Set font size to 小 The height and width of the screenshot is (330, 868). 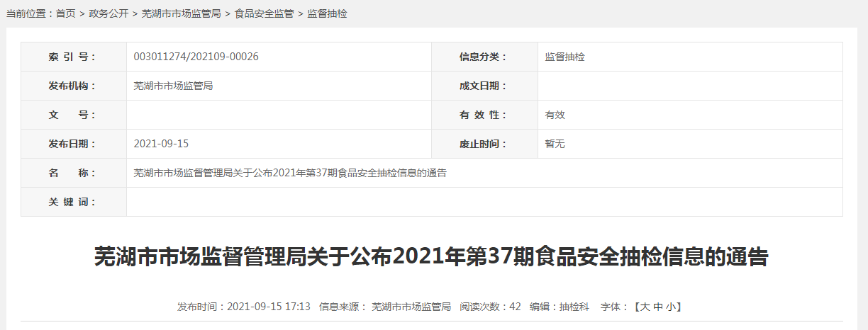pos(671,307)
